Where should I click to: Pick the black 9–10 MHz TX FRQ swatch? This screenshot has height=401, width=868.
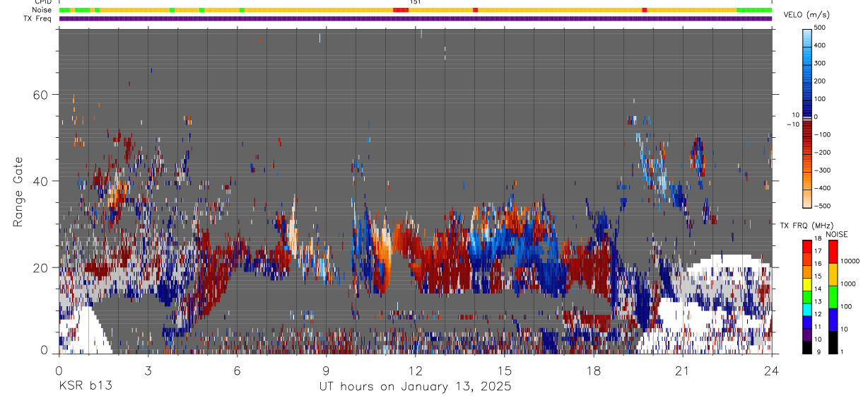point(807,347)
